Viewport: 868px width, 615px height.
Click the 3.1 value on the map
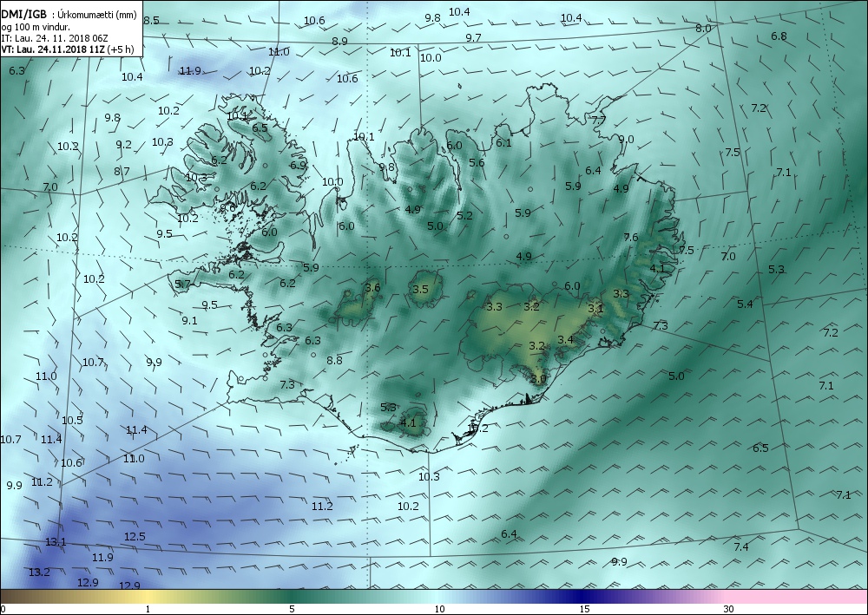click(595, 309)
